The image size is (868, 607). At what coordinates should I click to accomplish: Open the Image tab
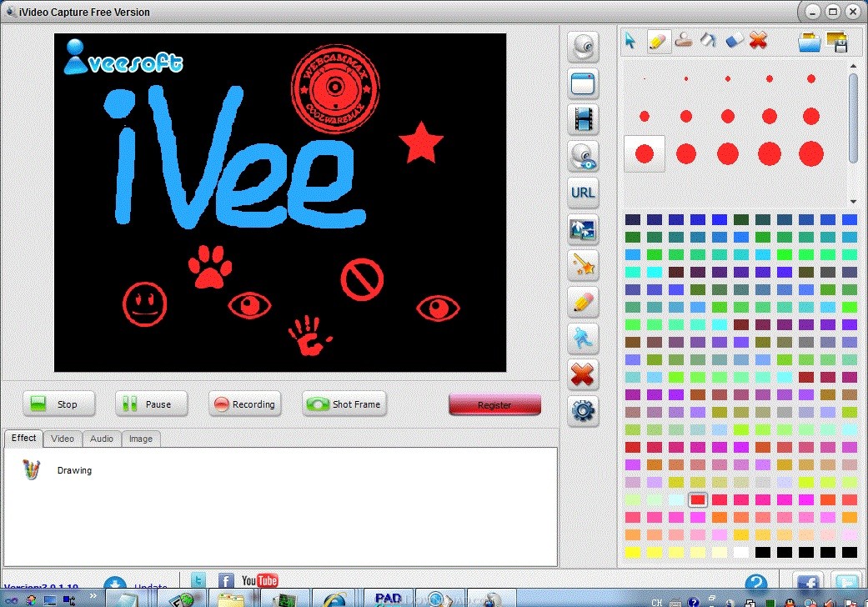coord(141,439)
